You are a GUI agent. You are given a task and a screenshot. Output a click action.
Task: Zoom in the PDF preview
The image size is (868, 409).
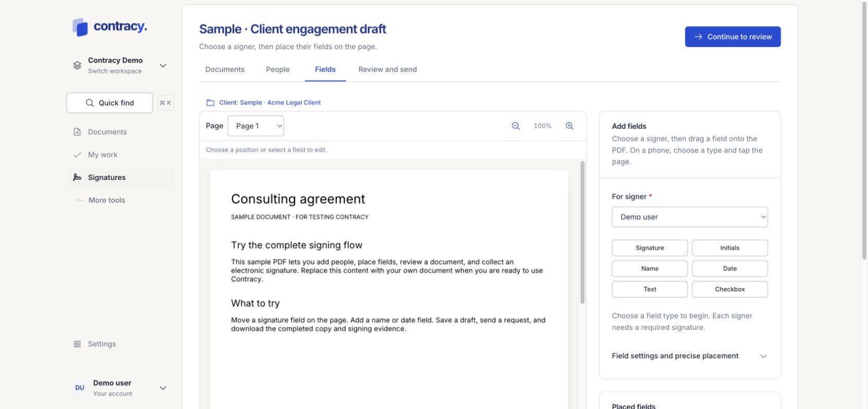click(x=569, y=126)
